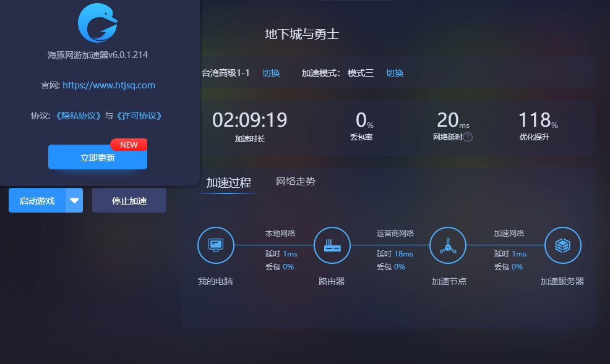Screen dimensions: 610x364
Task: Click 切换 next to 台湾高级1-1
Action: pyautogui.click(x=271, y=73)
